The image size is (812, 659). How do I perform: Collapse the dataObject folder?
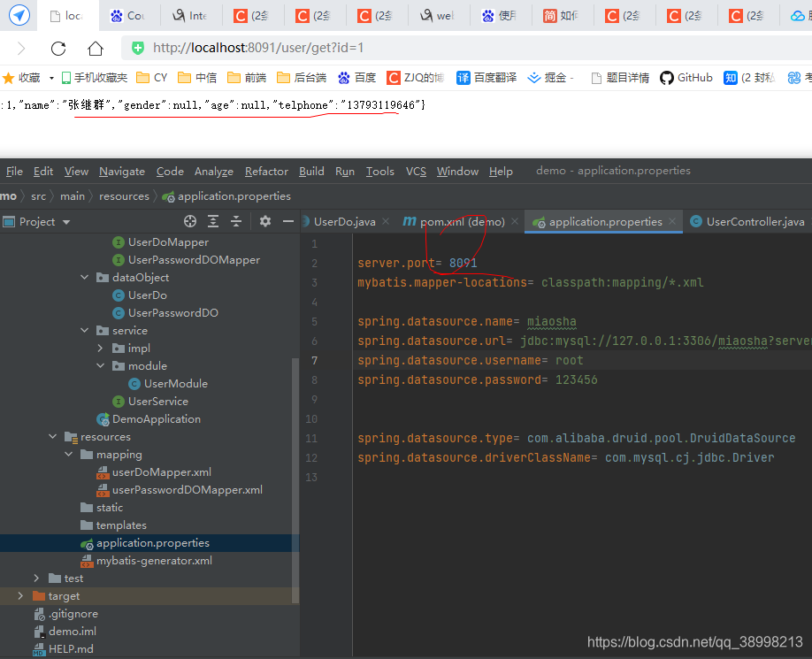coord(84,278)
